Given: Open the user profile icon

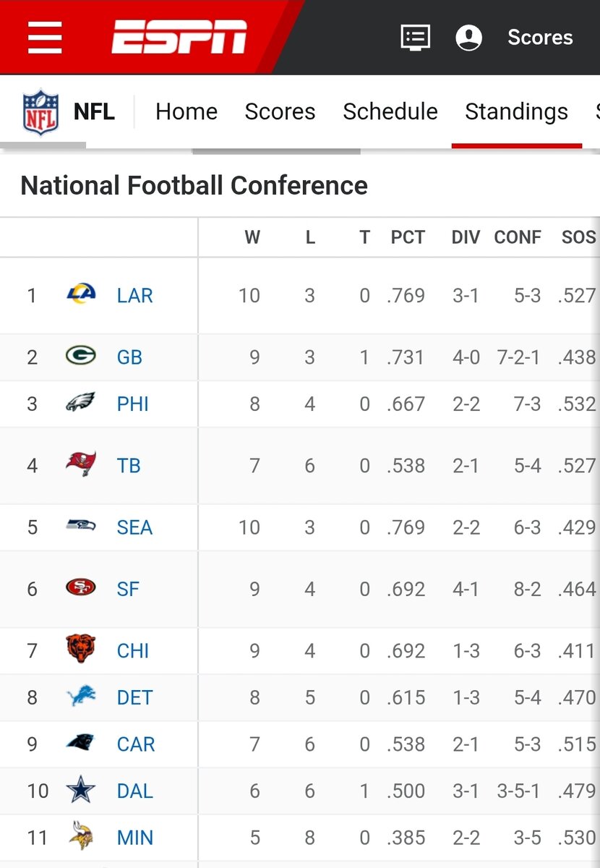Looking at the screenshot, I should click(x=469, y=37).
